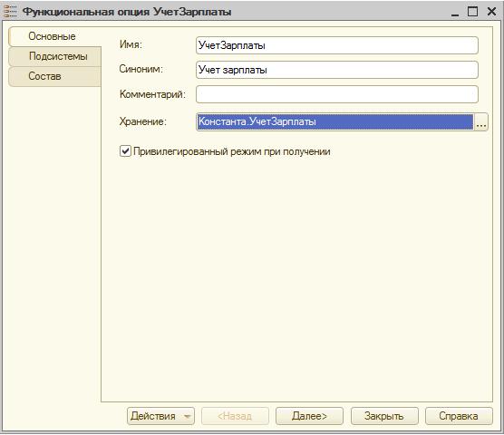This screenshot has height=435, width=504.
Task: Close window with the X button
Action: click(491, 12)
